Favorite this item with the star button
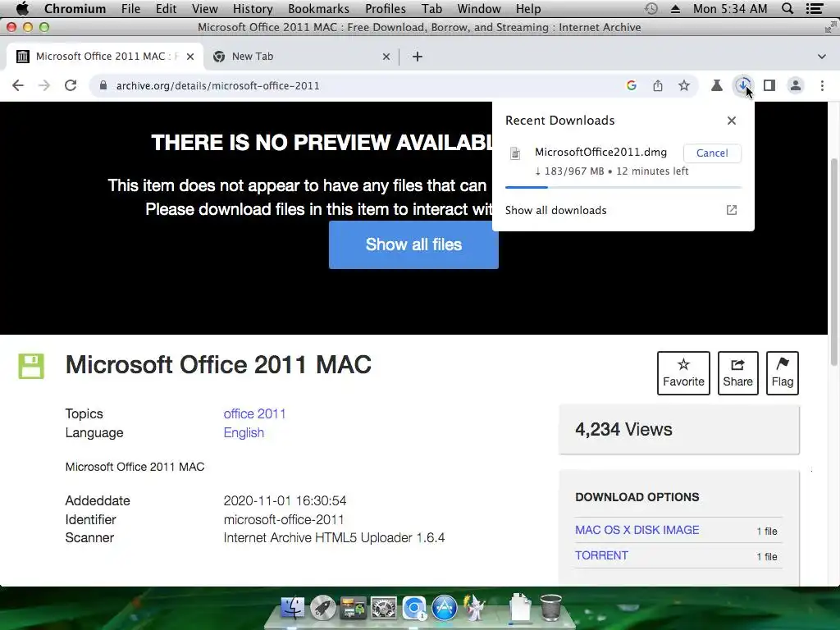Screen dimensions: 840x630 point(683,373)
